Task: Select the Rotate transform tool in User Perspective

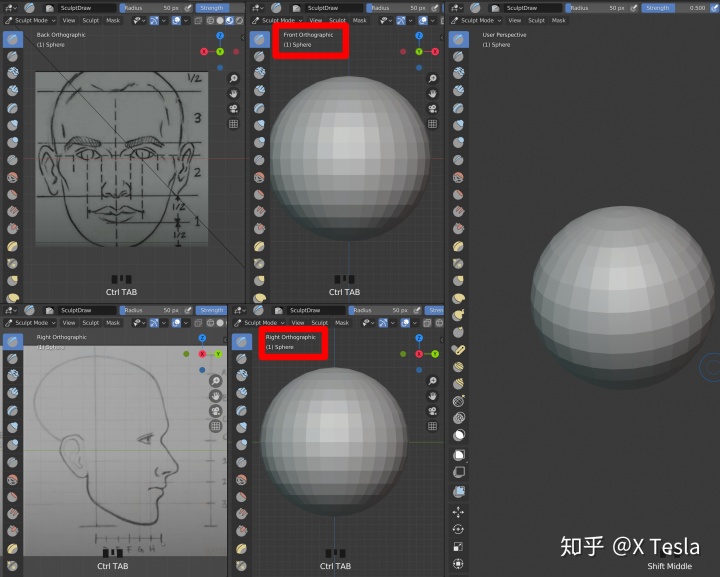Action: click(458, 529)
